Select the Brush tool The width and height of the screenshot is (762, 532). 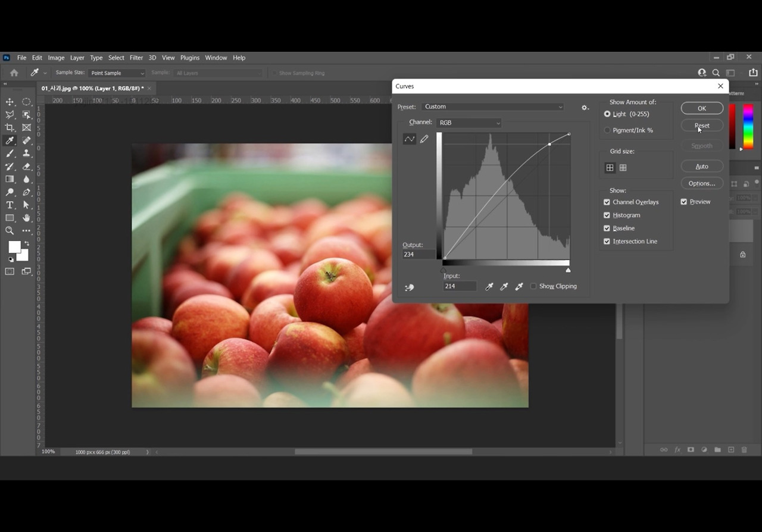10,154
